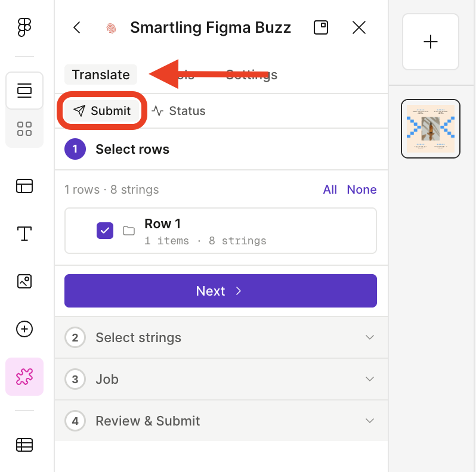Go back with the left chevron
Viewport: 476px width, 472px height.
(77, 27)
